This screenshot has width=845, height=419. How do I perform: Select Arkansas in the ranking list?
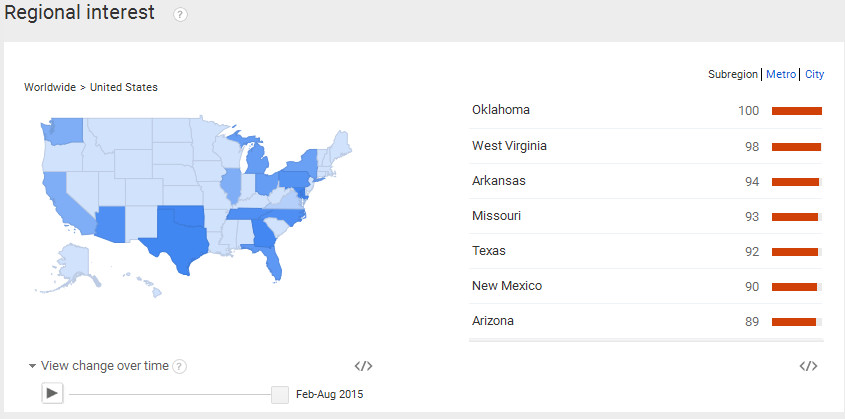[499, 181]
